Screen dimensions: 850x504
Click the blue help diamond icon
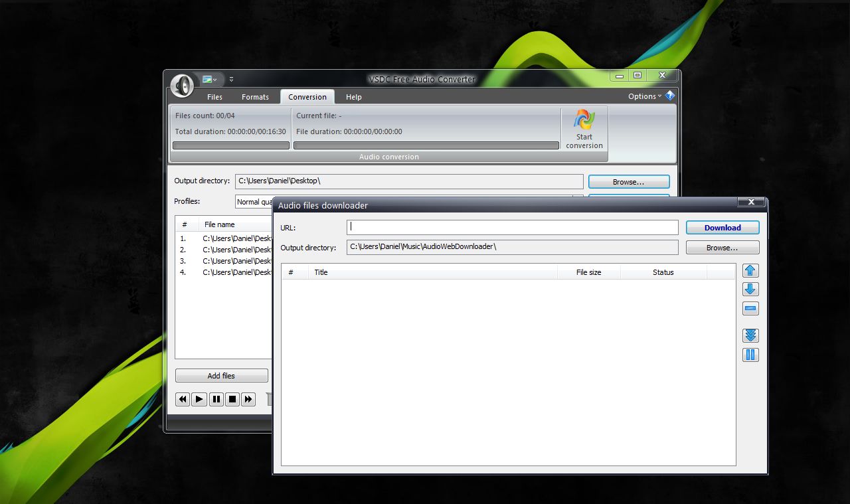(670, 96)
